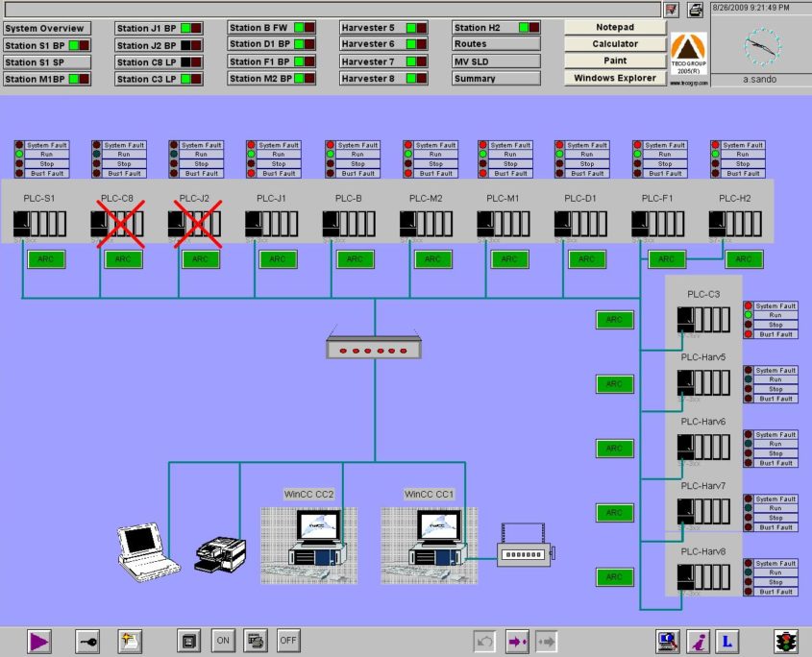812x657 pixels.
Task: Start runtime with the play arrow icon
Action: [38, 641]
